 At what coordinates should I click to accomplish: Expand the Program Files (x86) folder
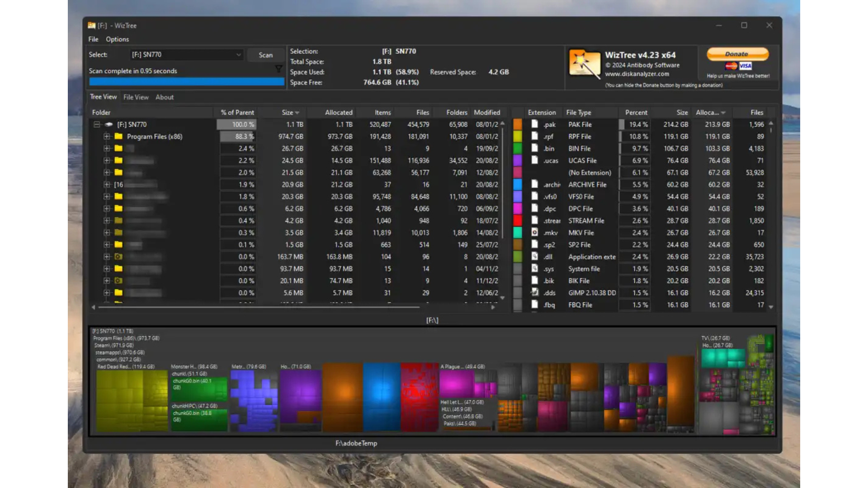[107, 136]
